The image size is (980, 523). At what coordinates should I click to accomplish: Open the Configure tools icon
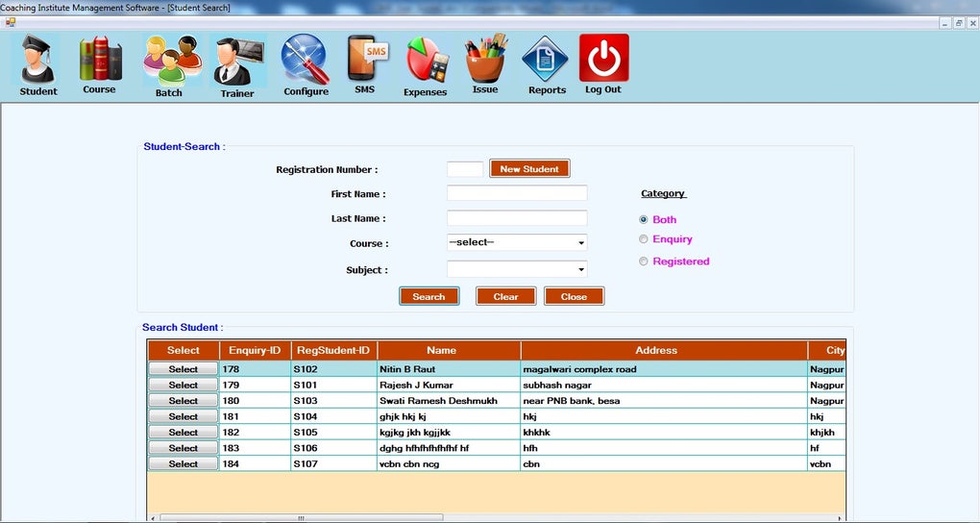[305, 60]
